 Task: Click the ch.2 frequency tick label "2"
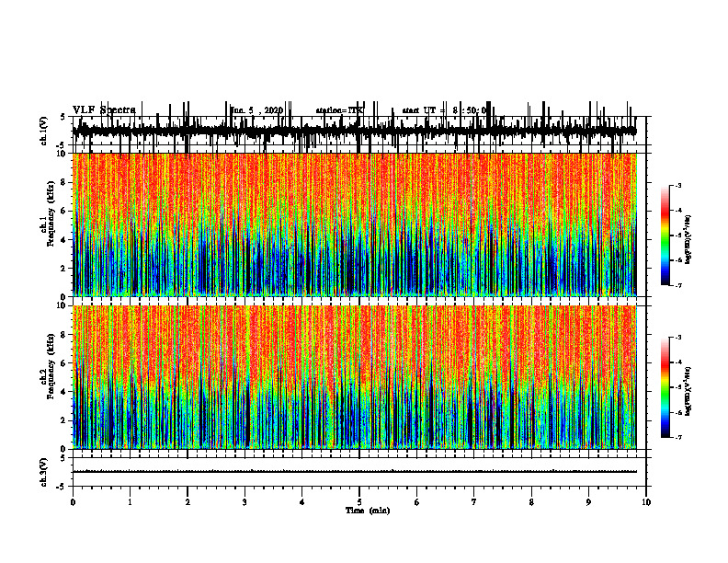(64, 420)
